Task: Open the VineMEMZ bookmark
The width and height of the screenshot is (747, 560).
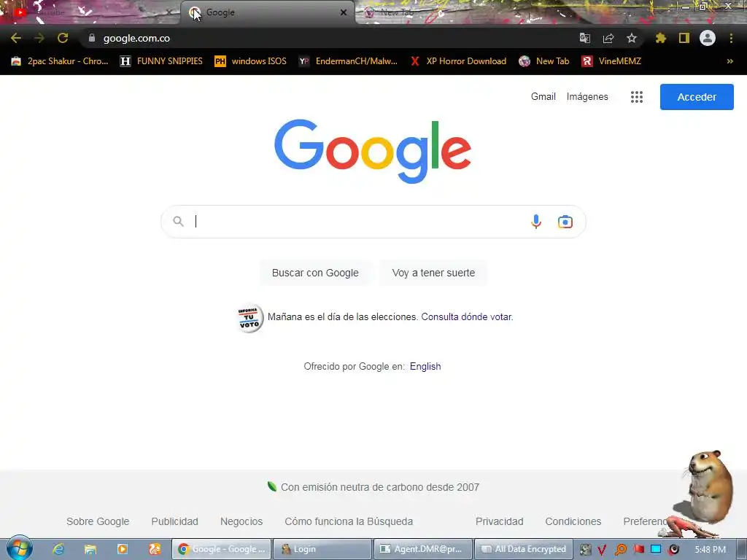Action: point(611,61)
